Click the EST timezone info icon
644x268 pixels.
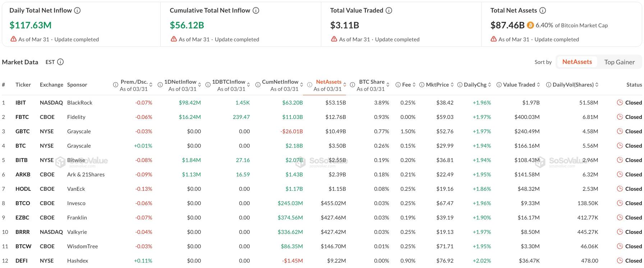tap(60, 62)
